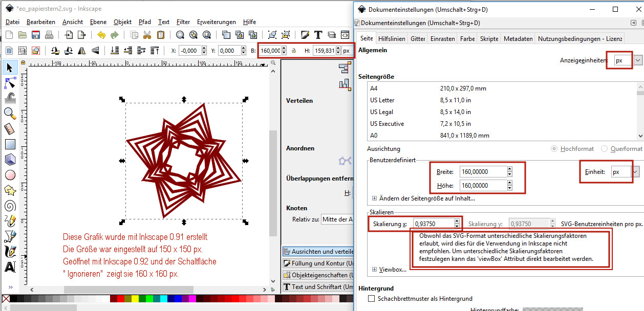Switch to Gitter tab
Screen dimensions: 644x311
click(x=418, y=39)
